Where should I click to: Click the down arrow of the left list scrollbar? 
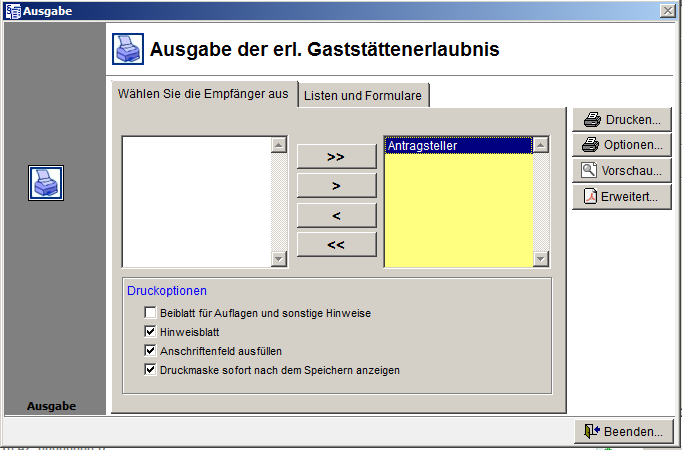coord(278,259)
